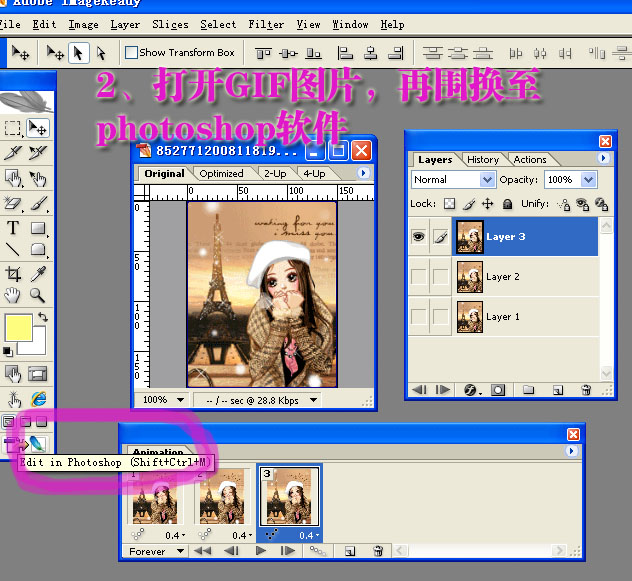The width and height of the screenshot is (632, 581).
Task: Play the animation
Action: pyautogui.click(x=261, y=551)
